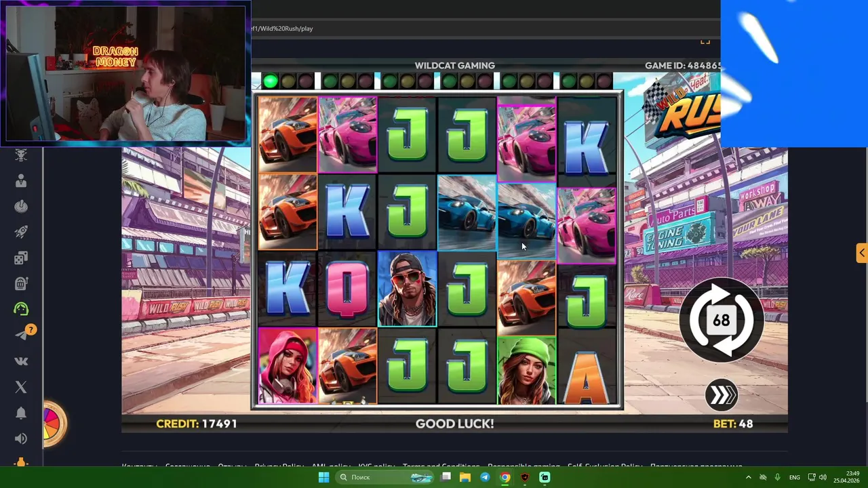Open the red shield app in taskbar
The image size is (868, 488).
pyautogui.click(x=525, y=477)
